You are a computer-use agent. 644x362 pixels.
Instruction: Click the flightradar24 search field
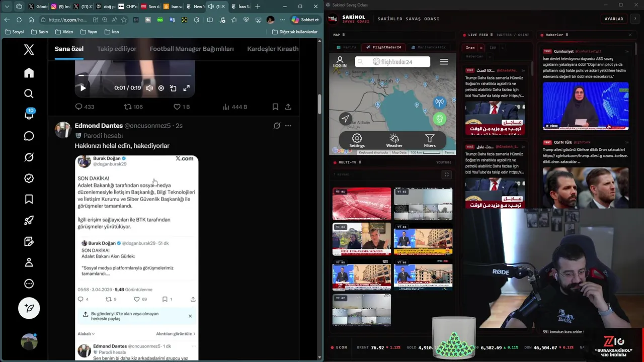pyautogui.click(x=392, y=62)
